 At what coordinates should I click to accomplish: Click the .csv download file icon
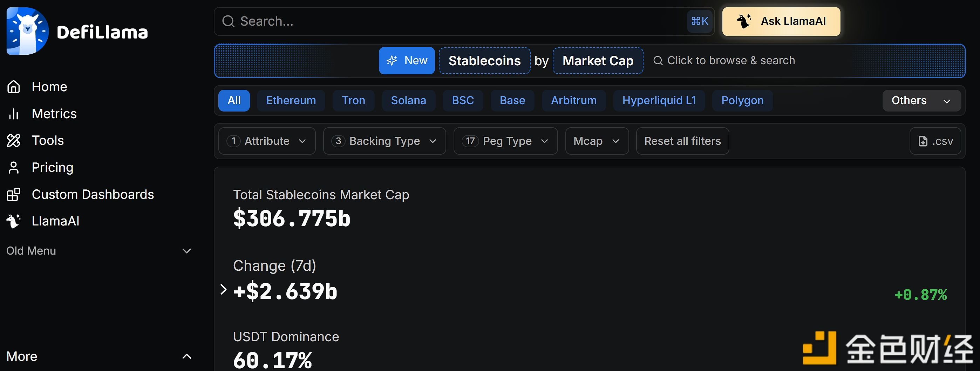point(923,141)
